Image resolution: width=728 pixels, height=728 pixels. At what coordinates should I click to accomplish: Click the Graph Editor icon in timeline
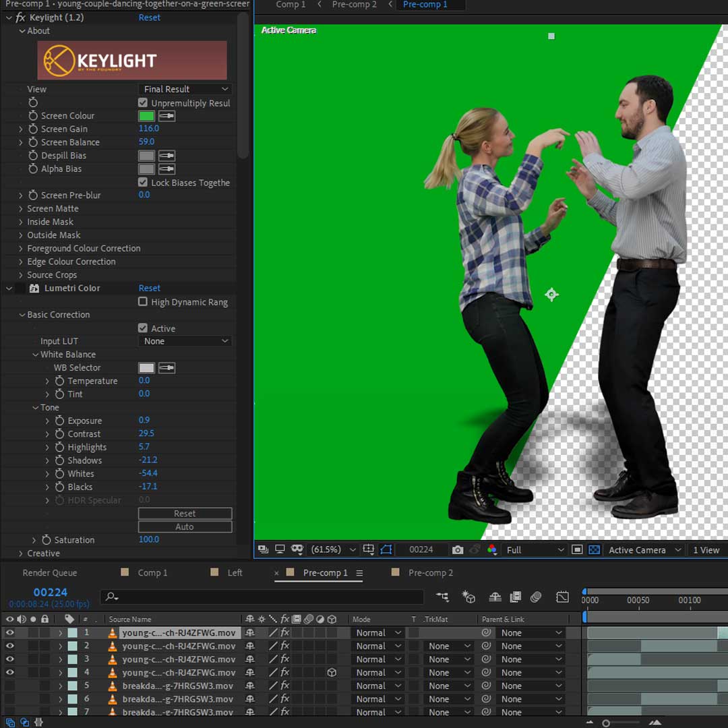[562, 597]
